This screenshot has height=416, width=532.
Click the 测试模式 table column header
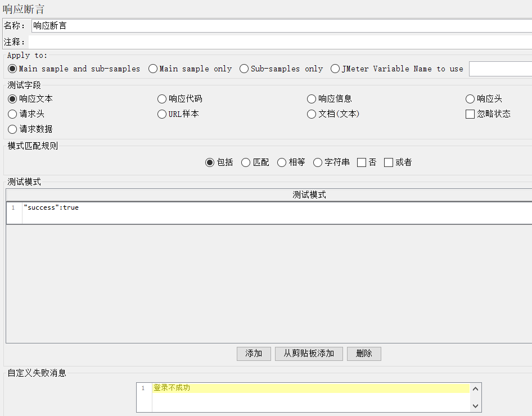pos(269,195)
